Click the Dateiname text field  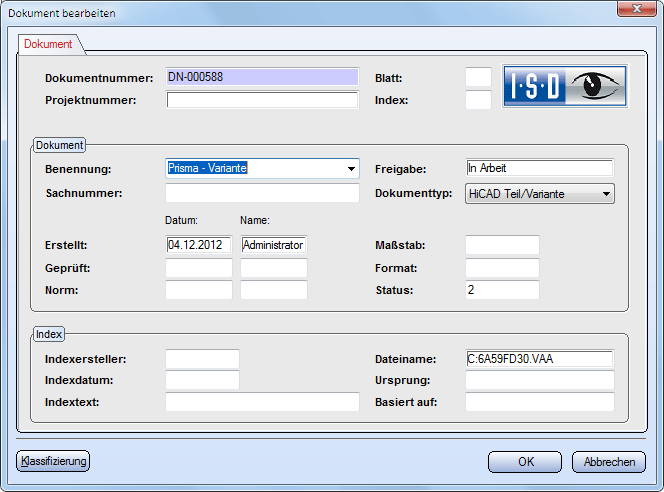pyautogui.click(x=539, y=358)
